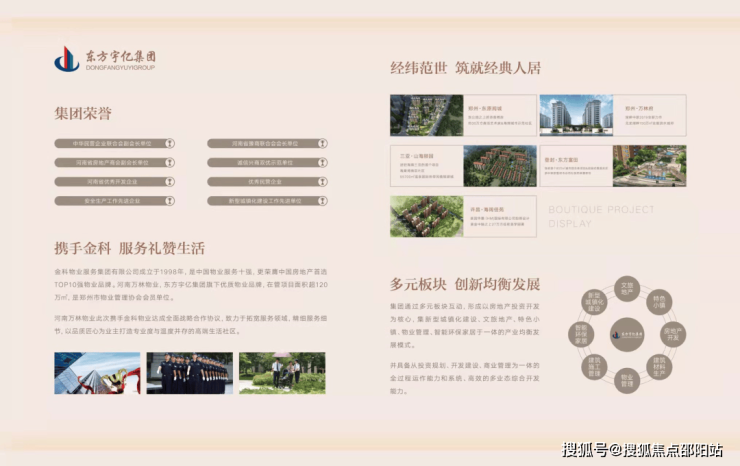Viewport: 740px width, 466px height.
Task: Click trophy icon on 安全生产工作先进企业 bar
Action: (x=170, y=201)
